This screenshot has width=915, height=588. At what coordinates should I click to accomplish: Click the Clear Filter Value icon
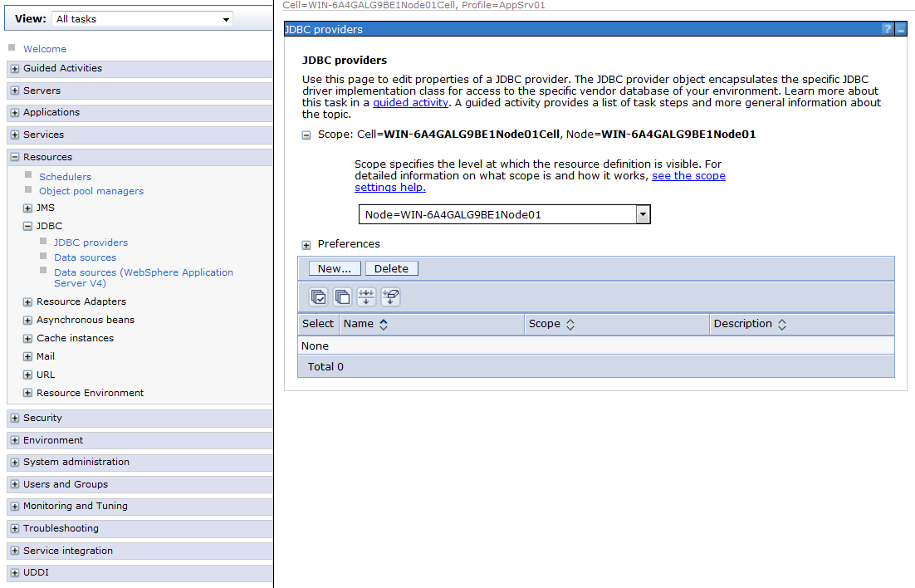(x=390, y=296)
